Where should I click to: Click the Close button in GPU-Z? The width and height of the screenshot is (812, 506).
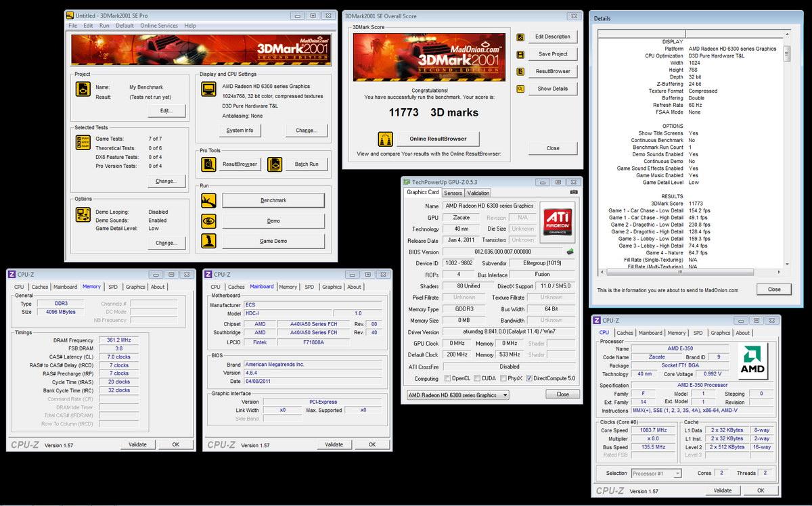click(562, 394)
